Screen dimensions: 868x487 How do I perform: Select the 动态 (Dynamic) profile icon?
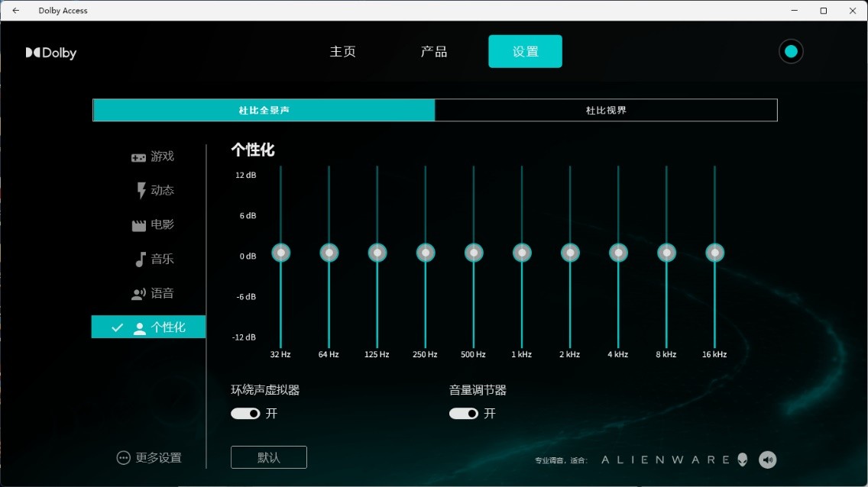[140, 190]
